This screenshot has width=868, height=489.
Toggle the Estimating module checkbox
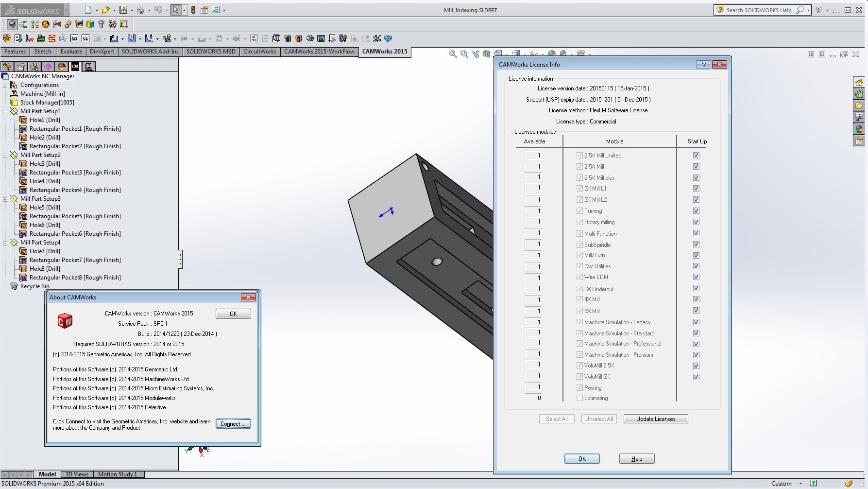(579, 398)
